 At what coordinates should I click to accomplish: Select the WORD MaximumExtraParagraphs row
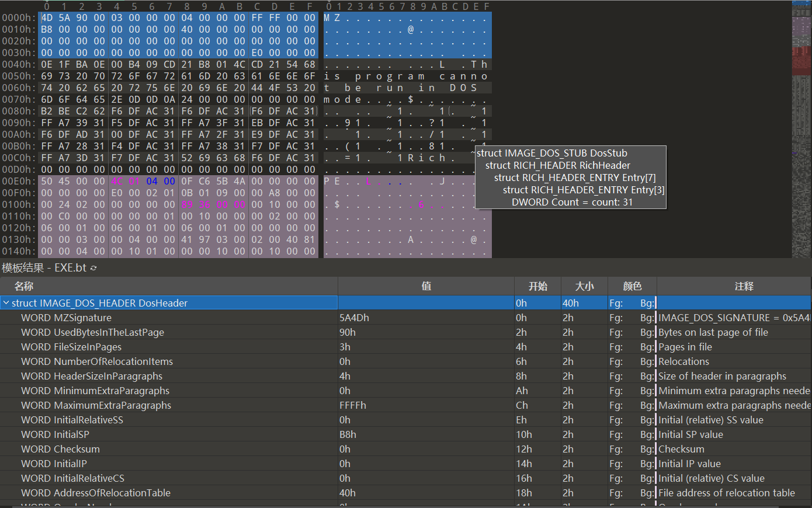pos(405,405)
